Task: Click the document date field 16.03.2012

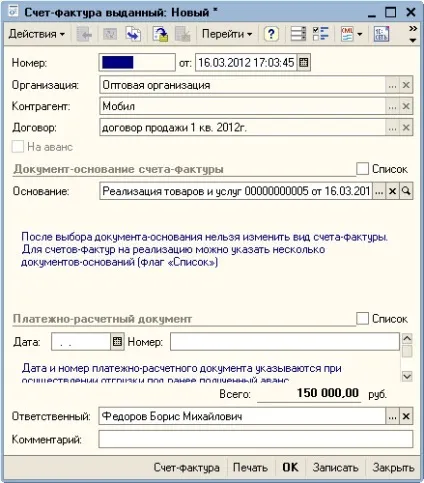Action: 246,62
